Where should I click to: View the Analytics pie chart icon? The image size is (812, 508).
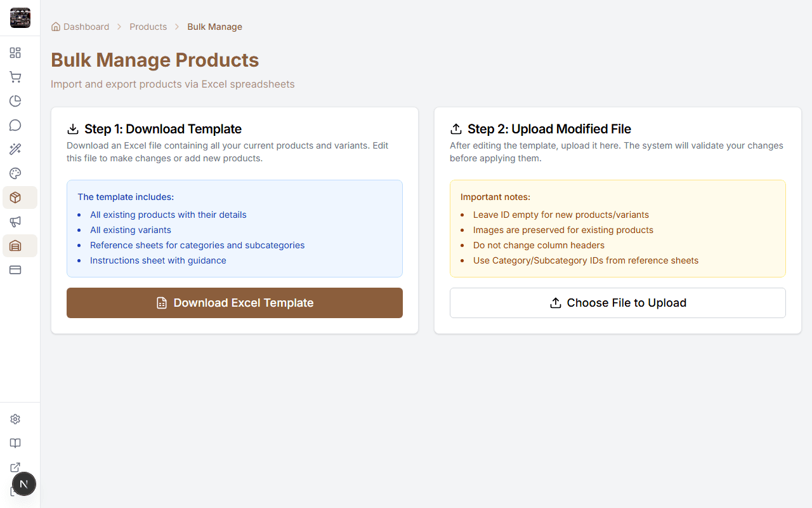coord(15,101)
